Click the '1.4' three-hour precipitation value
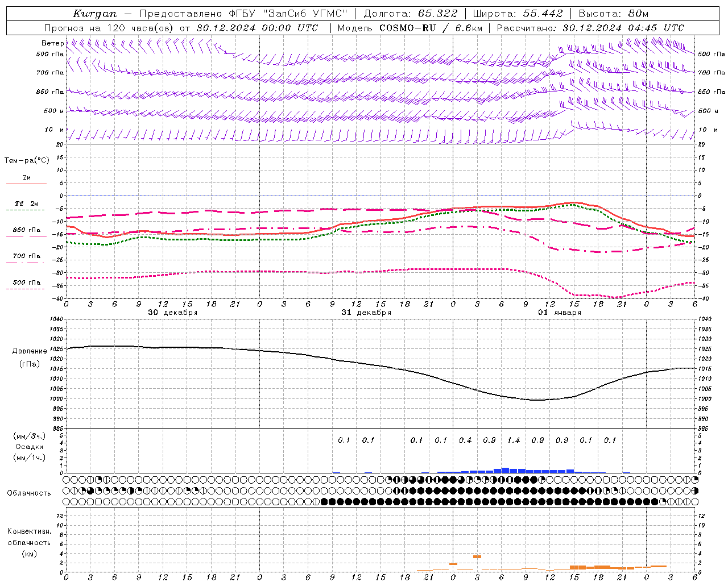 point(514,440)
